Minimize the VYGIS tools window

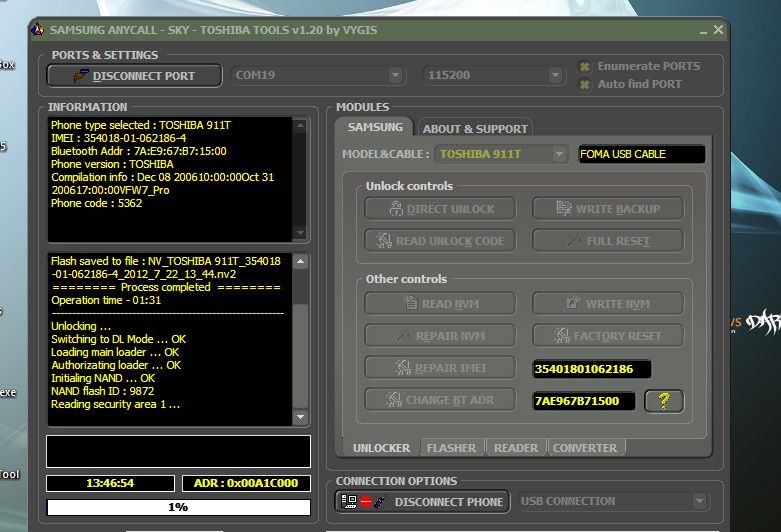[x=703, y=31]
